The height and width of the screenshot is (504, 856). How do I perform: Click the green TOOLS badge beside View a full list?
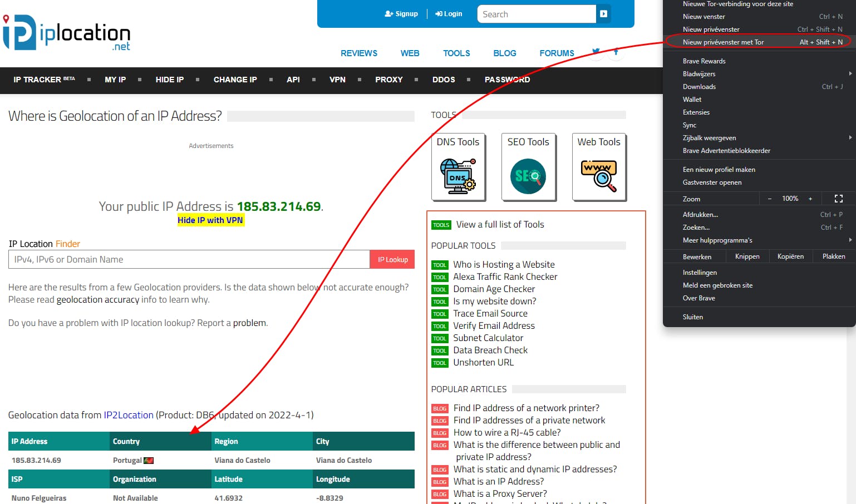441,225
